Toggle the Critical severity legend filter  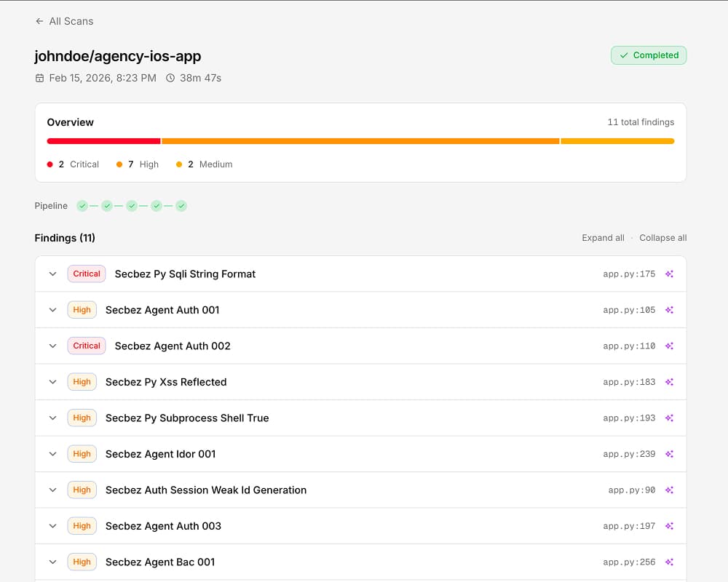[73, 164]
